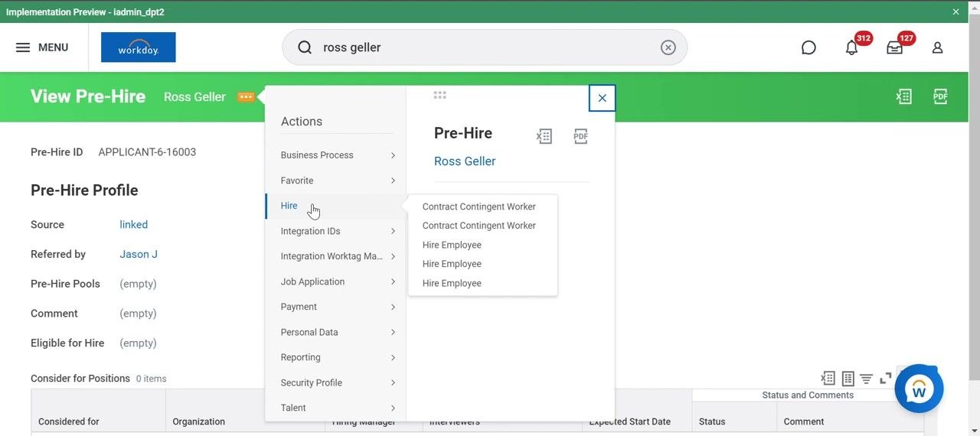Click the table filter icon
980x436 pixels.
click(x=866, y=378)
